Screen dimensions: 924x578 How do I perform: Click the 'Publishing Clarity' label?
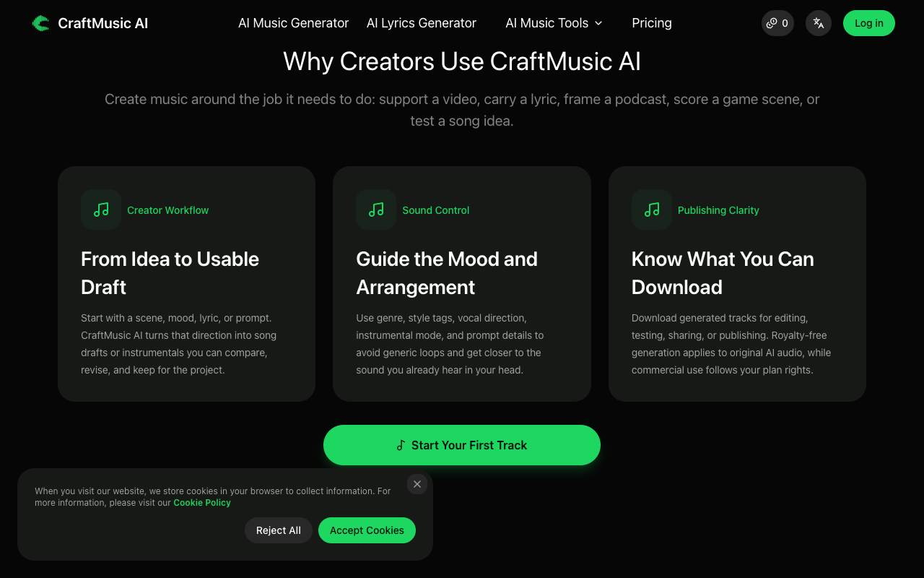pos(718,210)
